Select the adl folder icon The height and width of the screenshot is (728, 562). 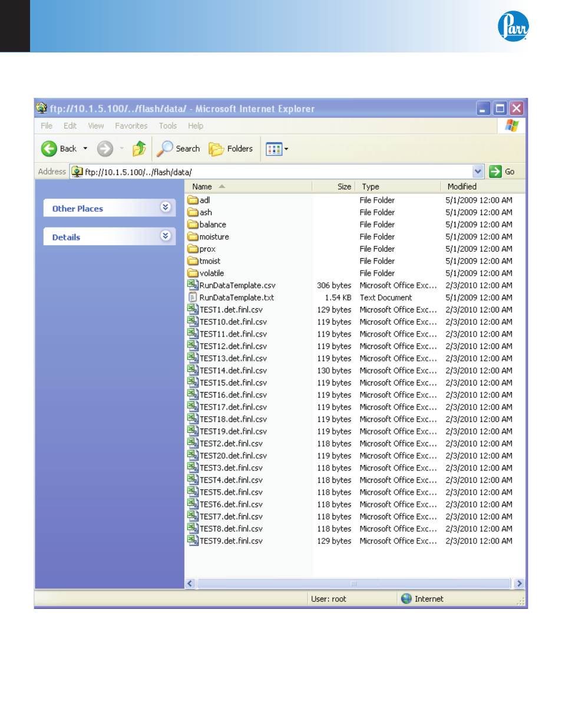pos(193,200)
